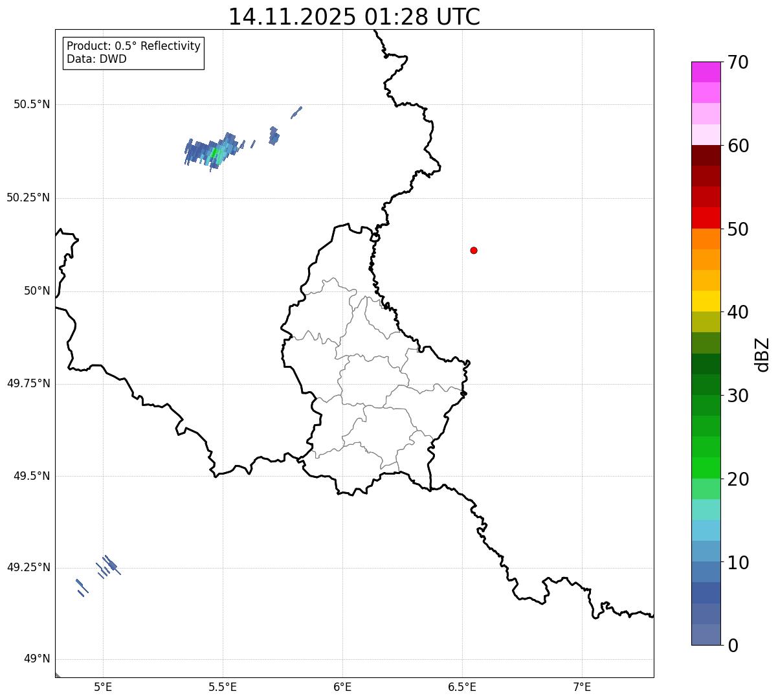This screenshot has width=778, height=700.
Task: Click the orange colorbar segment below 50
Action: click(x=706, y=239)
